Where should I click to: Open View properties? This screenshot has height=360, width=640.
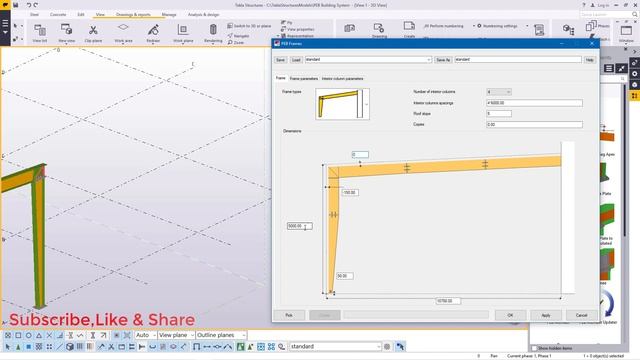pos(298,29)
